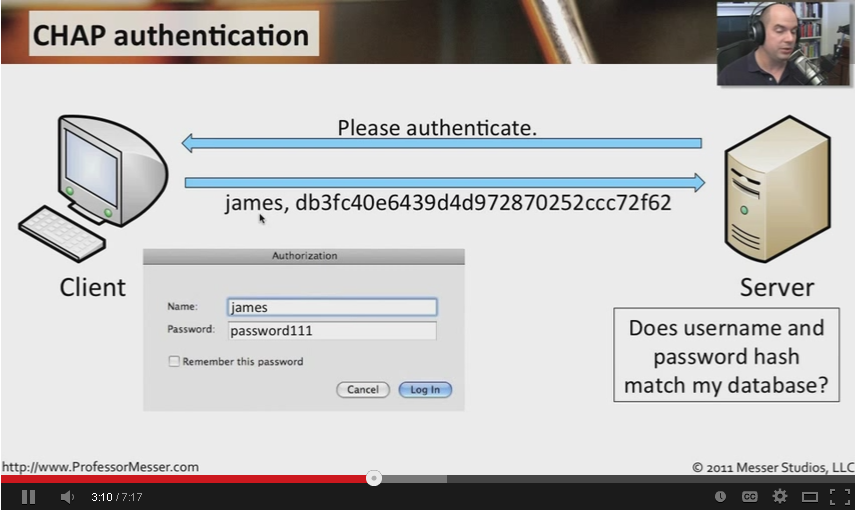Click the Log In button
This screenshot has width=857, height=510.
click(425, 390)
